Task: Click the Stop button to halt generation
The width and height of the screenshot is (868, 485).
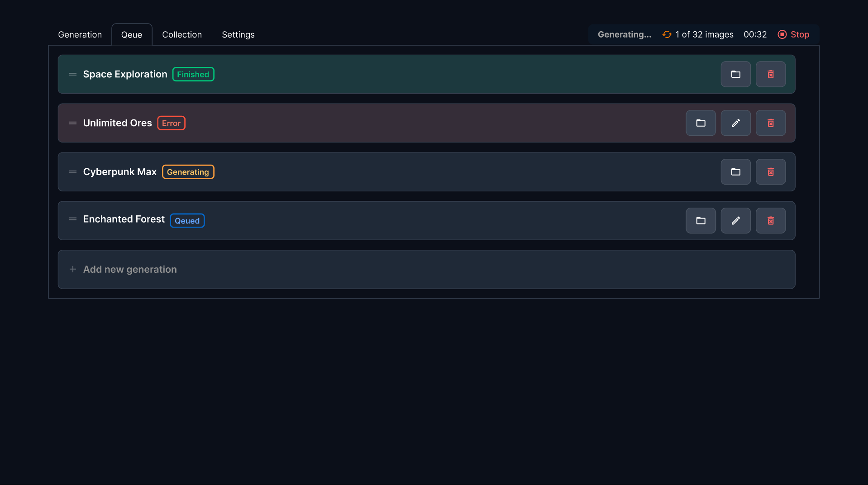Action: point(799,34)
